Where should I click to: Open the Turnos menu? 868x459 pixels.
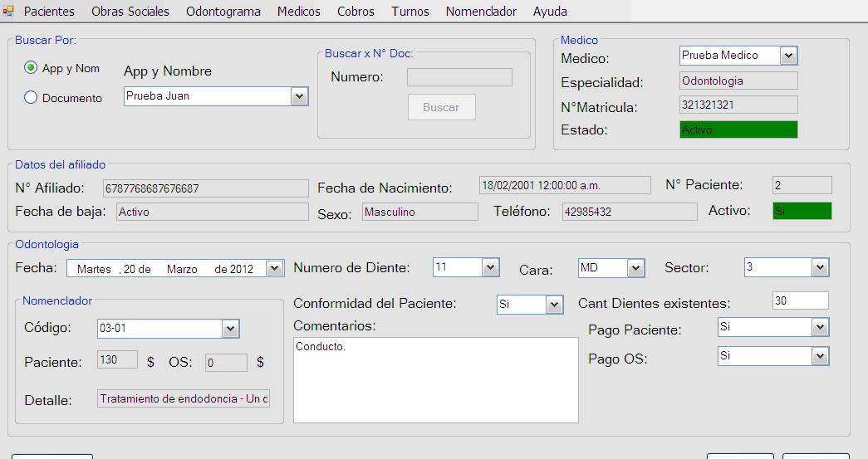[x=410, y=12]
